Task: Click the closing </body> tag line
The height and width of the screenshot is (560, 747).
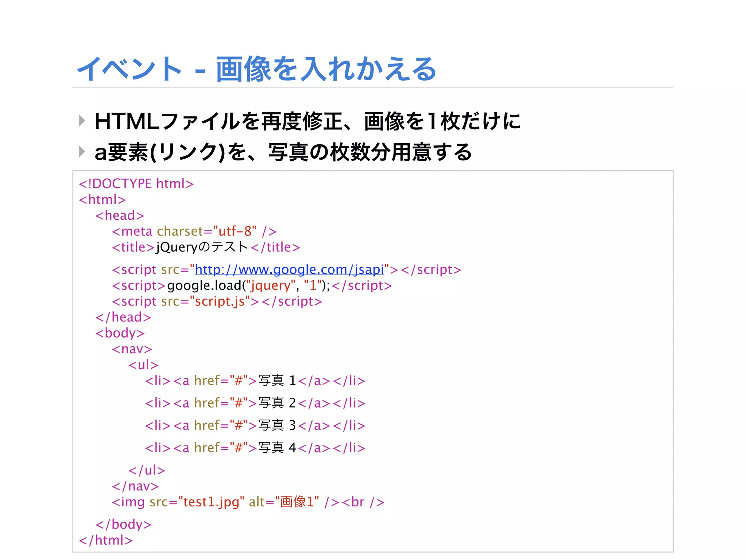Action: (x=123, y=525)
